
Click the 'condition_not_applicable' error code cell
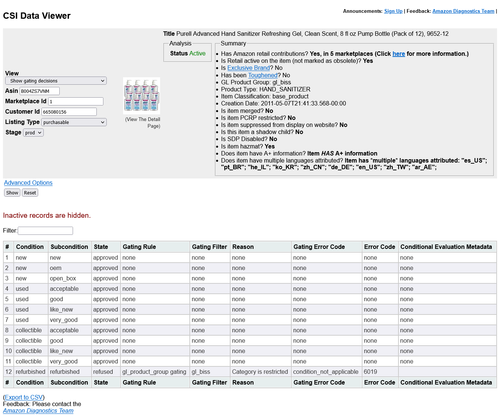click(x=326, y=372)
